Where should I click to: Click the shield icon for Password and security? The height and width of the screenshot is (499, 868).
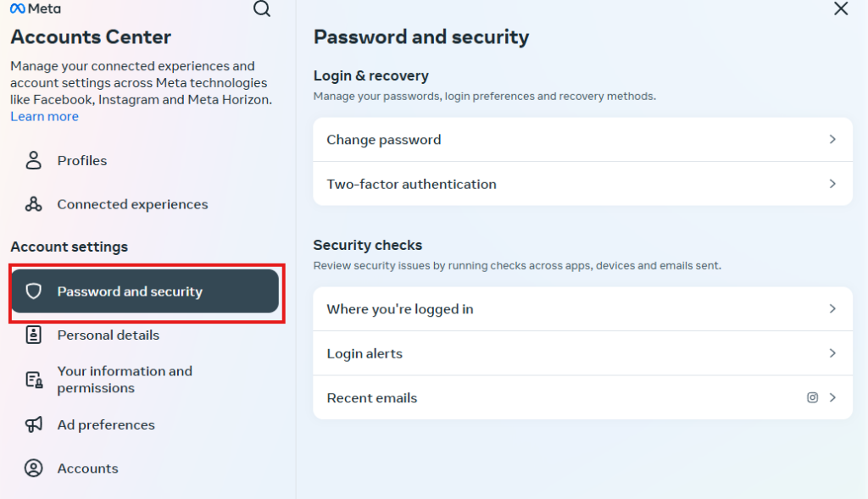(x=34, y=291)
